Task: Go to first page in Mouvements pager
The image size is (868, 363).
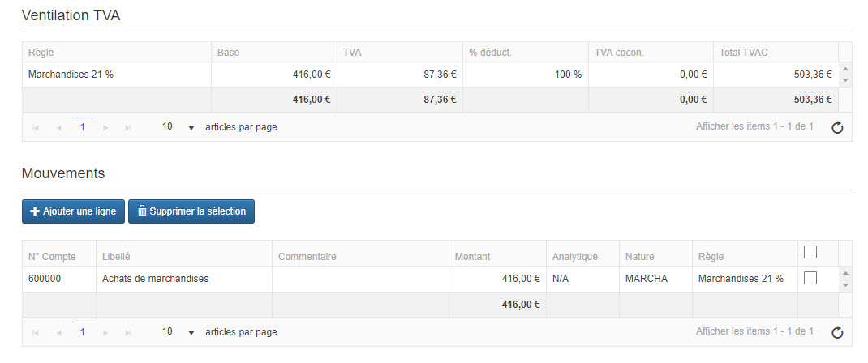Action: pos(36,332)
